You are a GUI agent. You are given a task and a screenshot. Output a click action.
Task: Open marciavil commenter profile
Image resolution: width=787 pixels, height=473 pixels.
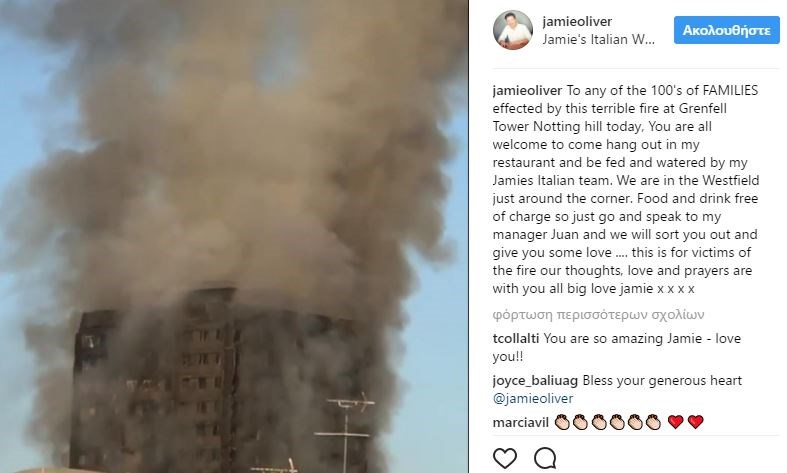point(520,422)
